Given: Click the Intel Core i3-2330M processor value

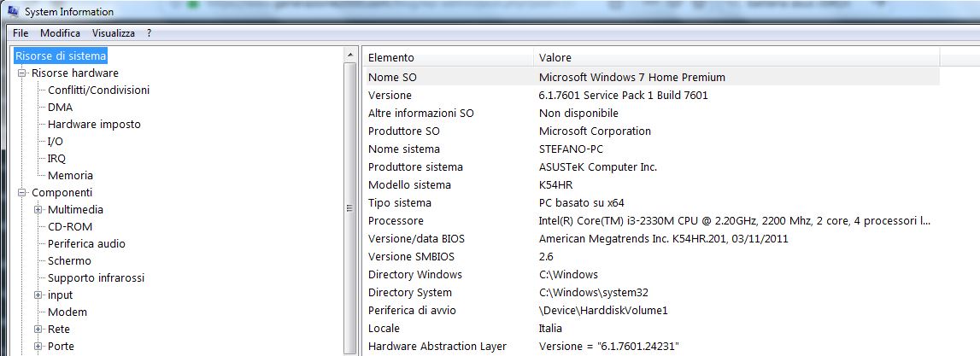Looking at the screenshot, I should [x=735, y=221].
